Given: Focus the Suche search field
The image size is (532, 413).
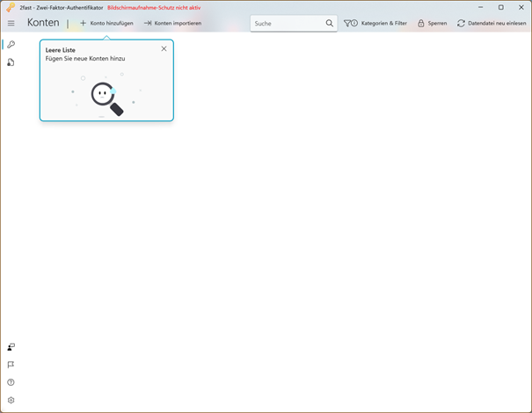Looking at the screenshot, I should click(x=288, y=24).
